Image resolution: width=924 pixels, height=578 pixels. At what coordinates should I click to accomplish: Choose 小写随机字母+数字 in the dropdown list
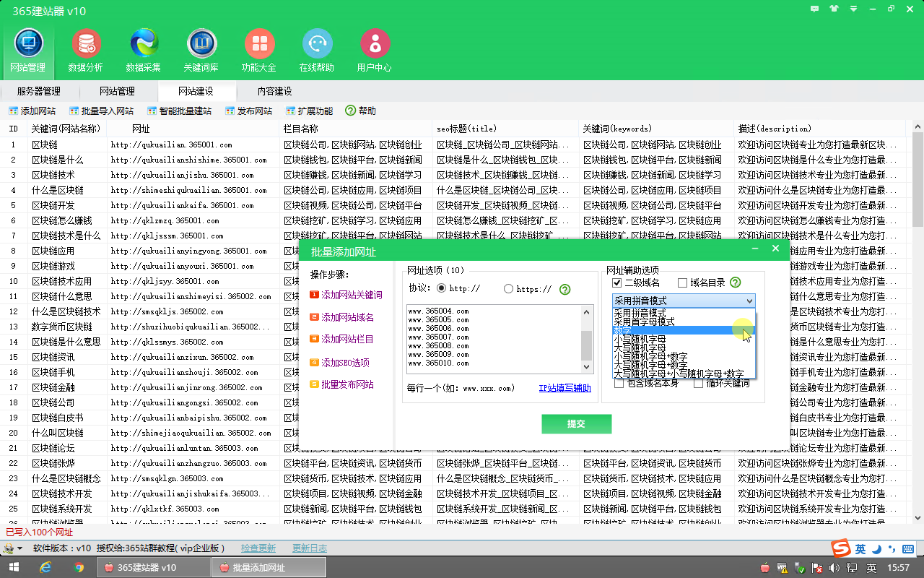pyautogui.click(x=684, y=356)
